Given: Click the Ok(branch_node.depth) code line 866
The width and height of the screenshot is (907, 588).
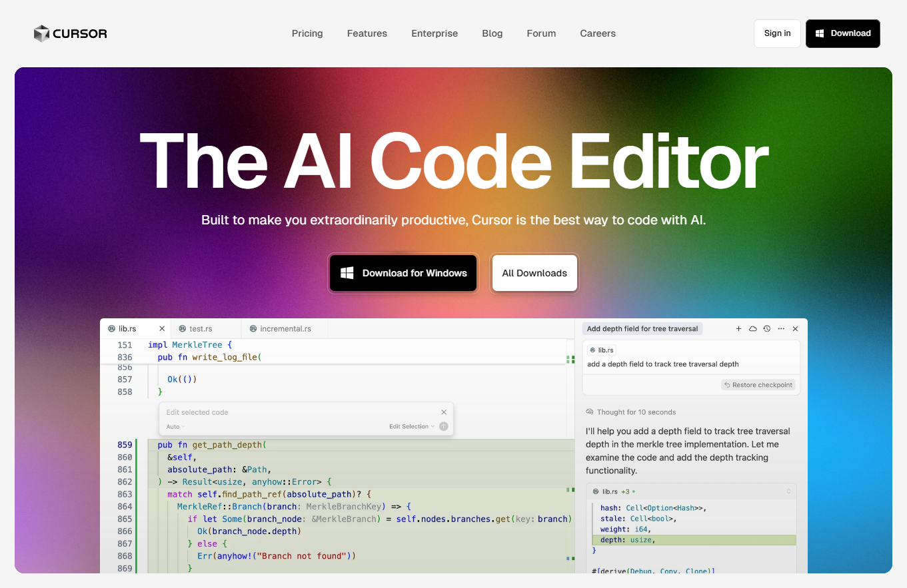Looking at the screenshot, I should [249, 531].
